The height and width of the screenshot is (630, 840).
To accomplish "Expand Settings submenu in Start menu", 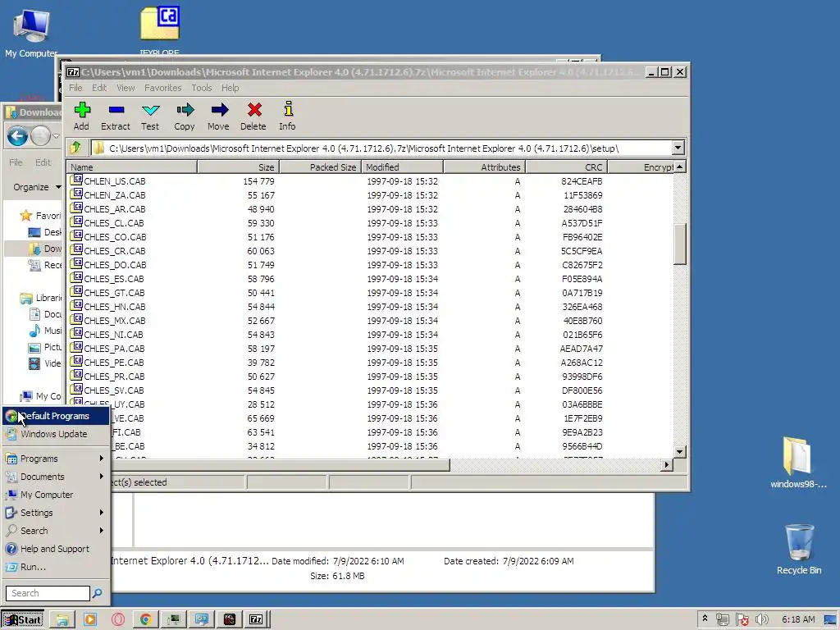I will click(56, 513).
